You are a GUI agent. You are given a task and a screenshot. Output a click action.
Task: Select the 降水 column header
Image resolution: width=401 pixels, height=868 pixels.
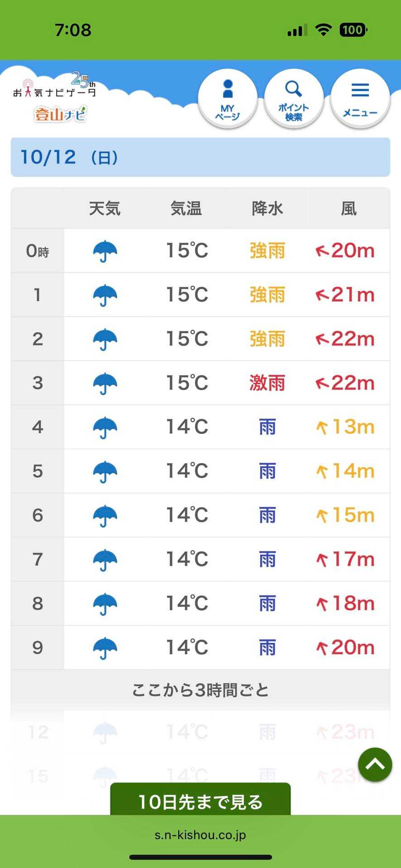click(x=267, y=209)
